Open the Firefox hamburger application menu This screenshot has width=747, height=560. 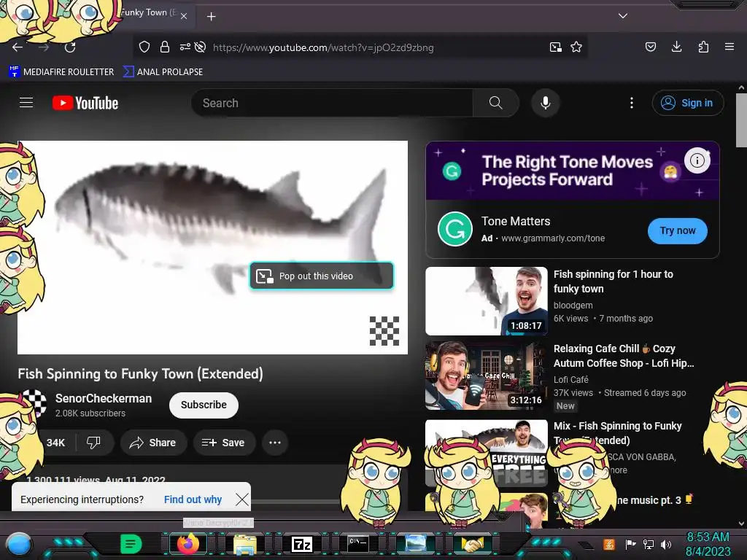tap(729, 47)
